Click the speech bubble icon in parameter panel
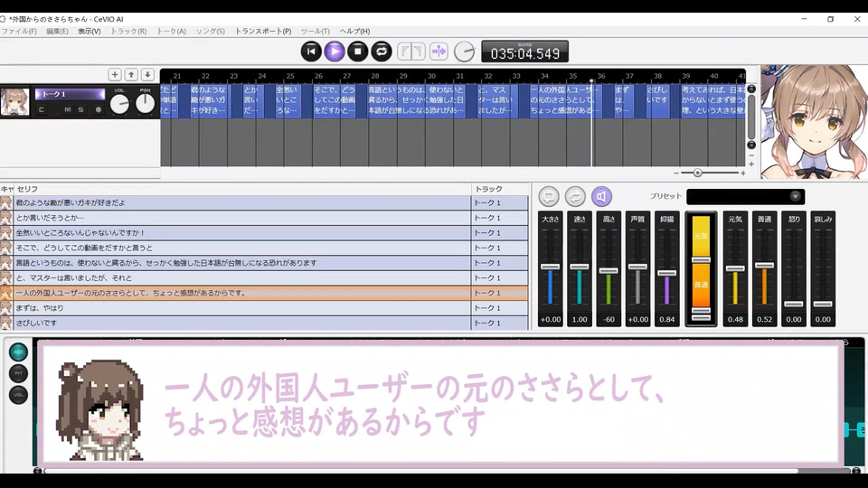This screenshot has height=488, width=868. pyautogui.click(x=549, y=196)
